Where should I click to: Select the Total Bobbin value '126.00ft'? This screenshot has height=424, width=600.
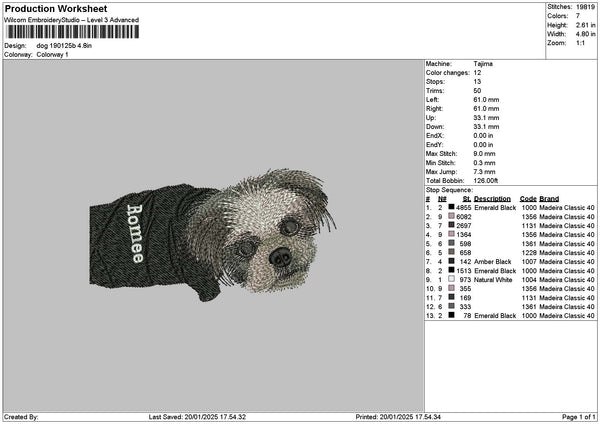click(x=486, y=181)
